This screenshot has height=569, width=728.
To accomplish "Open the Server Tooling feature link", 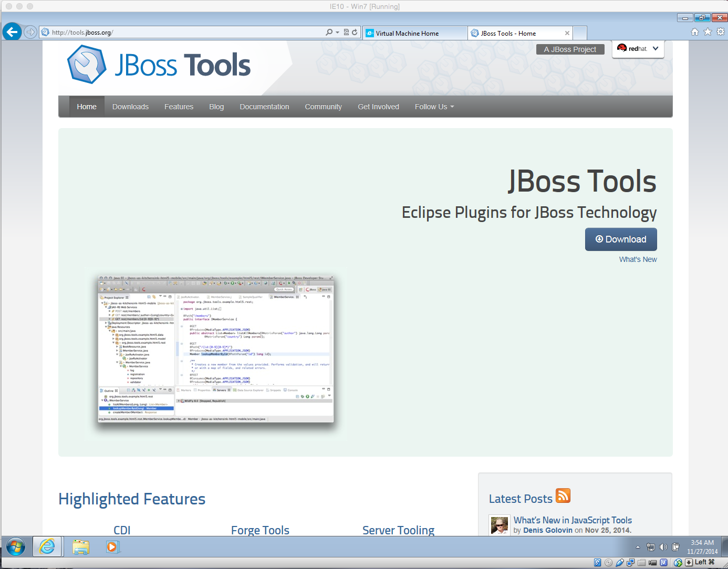I will click(398, 530).
